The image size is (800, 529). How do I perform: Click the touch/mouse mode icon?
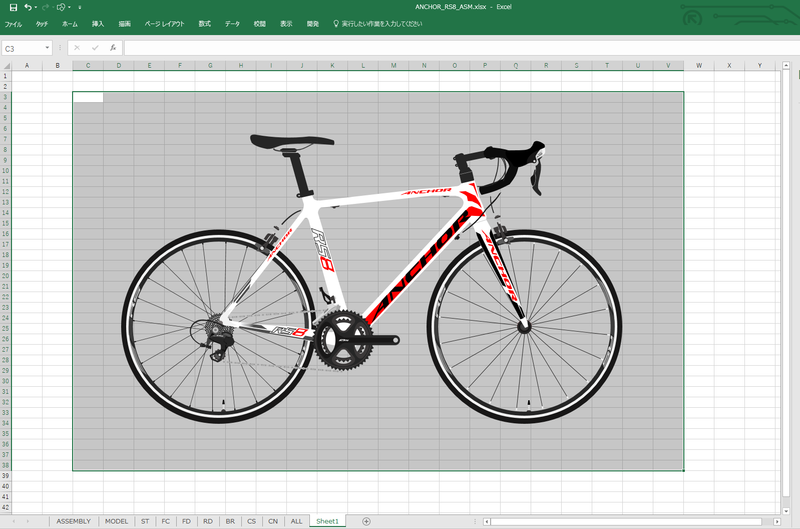coord(61,7)
